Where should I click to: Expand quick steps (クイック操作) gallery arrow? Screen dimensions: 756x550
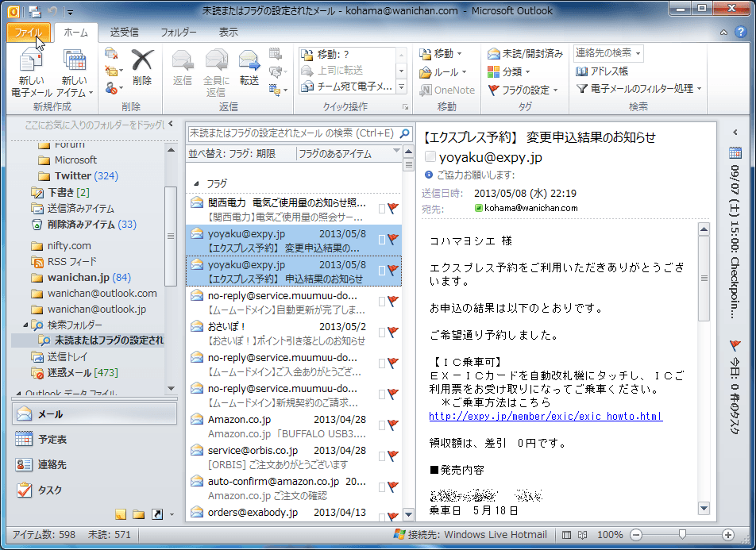401,87
